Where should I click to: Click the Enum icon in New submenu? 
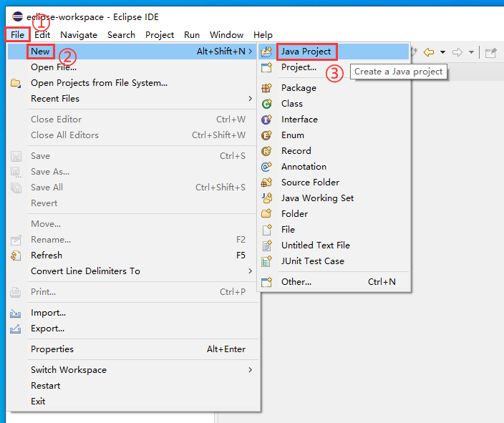pos(267,135)
